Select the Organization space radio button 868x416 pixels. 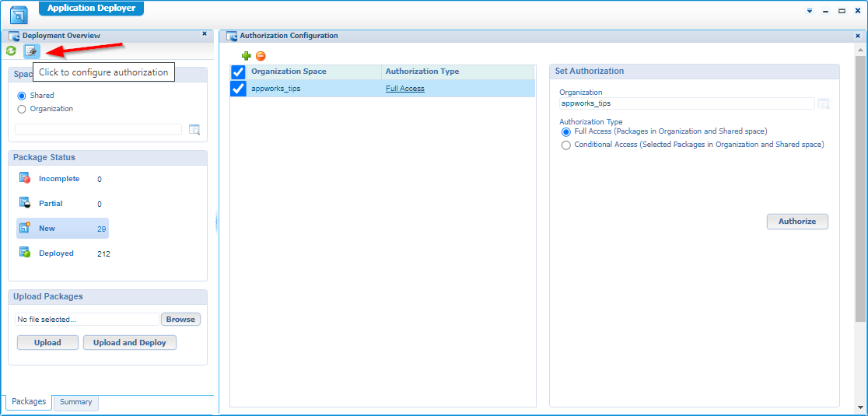tap(22, 109)
